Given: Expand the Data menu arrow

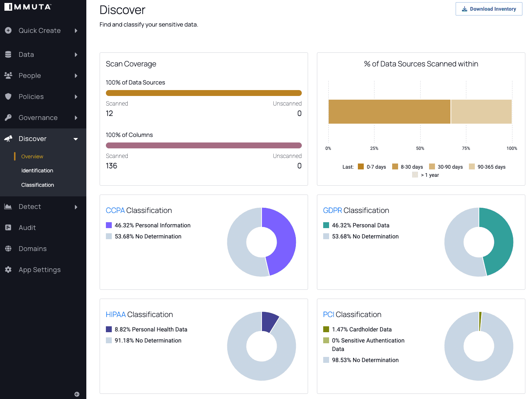Looking at the screenshot, I should tap(76, 55).
